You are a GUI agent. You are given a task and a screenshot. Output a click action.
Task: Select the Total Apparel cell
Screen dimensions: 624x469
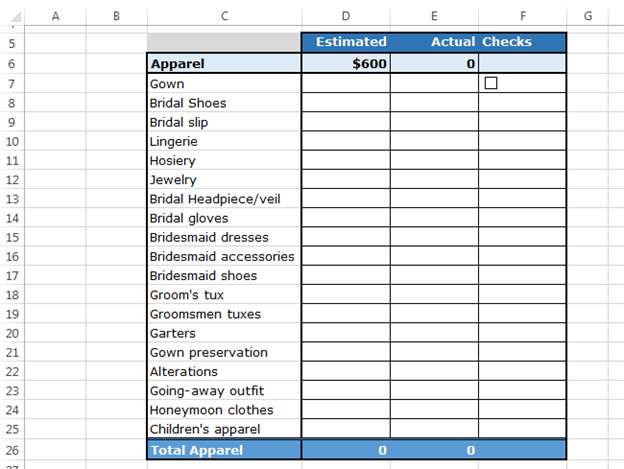pos(224,450)
